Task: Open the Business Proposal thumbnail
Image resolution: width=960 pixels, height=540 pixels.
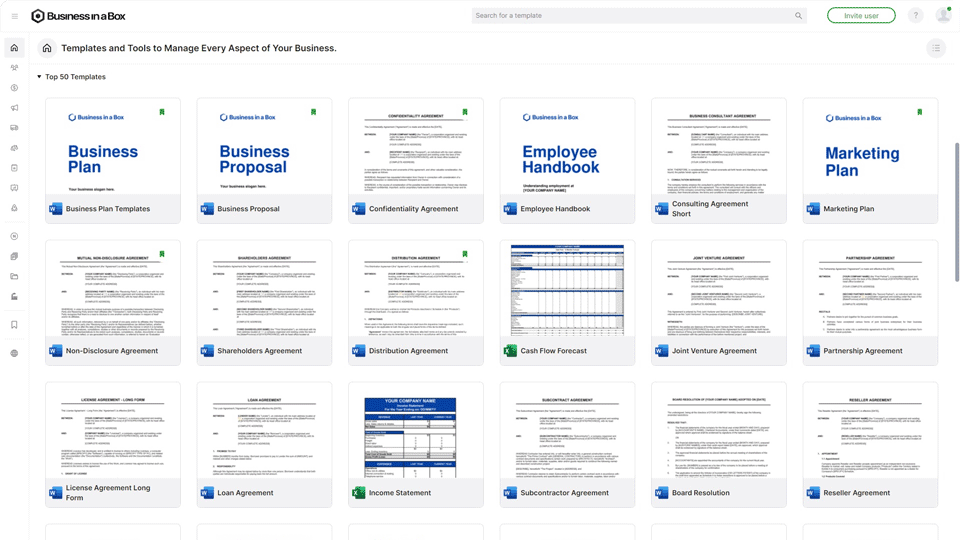Action: coord(264,147)
